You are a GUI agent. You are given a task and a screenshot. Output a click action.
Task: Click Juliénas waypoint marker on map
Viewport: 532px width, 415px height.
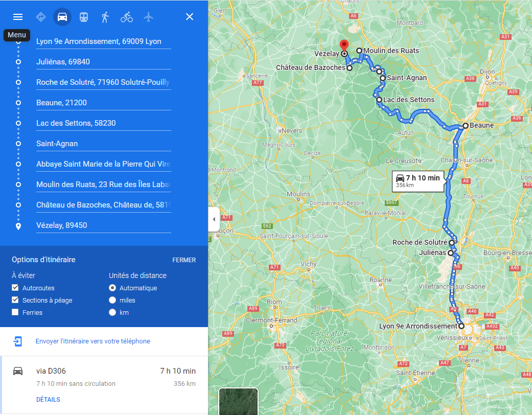(451, 253)
